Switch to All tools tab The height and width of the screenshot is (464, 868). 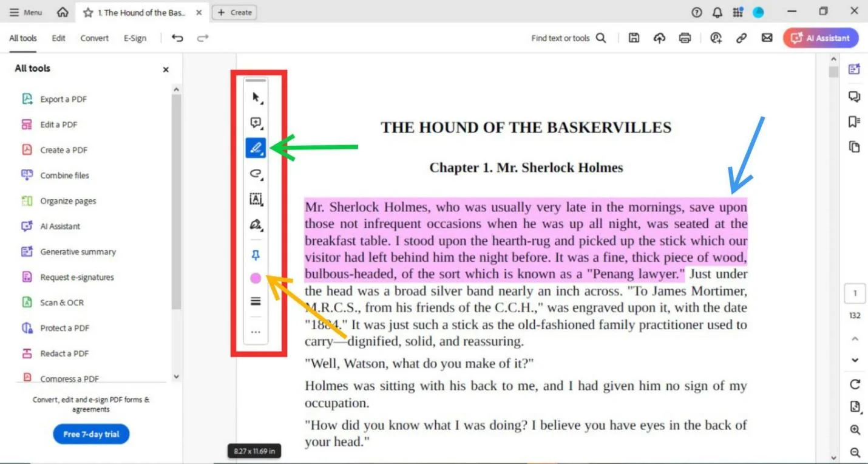pyautogui.click(x=23, y=38)
